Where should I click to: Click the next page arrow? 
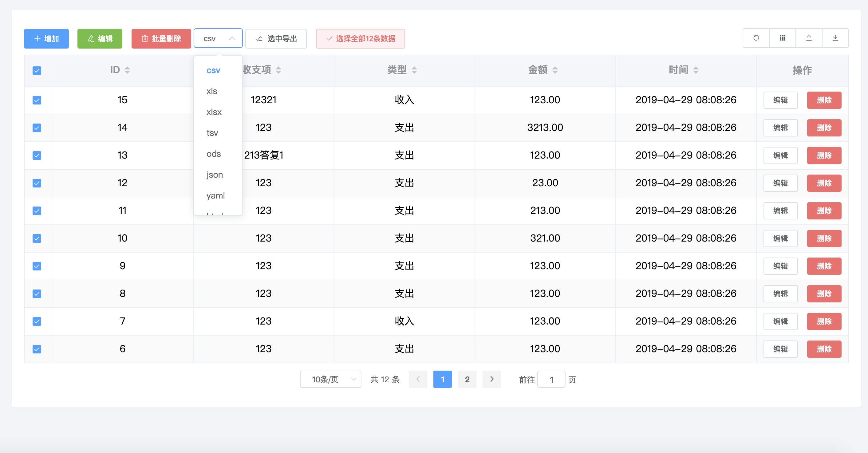491,379
